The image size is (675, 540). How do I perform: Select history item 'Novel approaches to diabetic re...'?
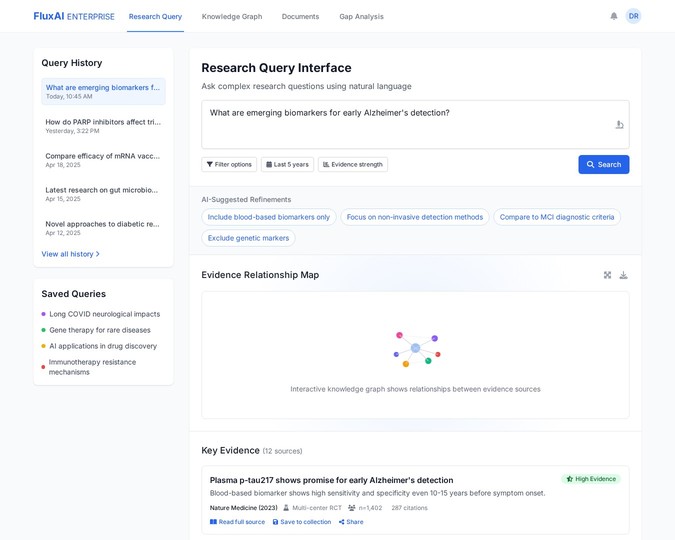[103, 228]
